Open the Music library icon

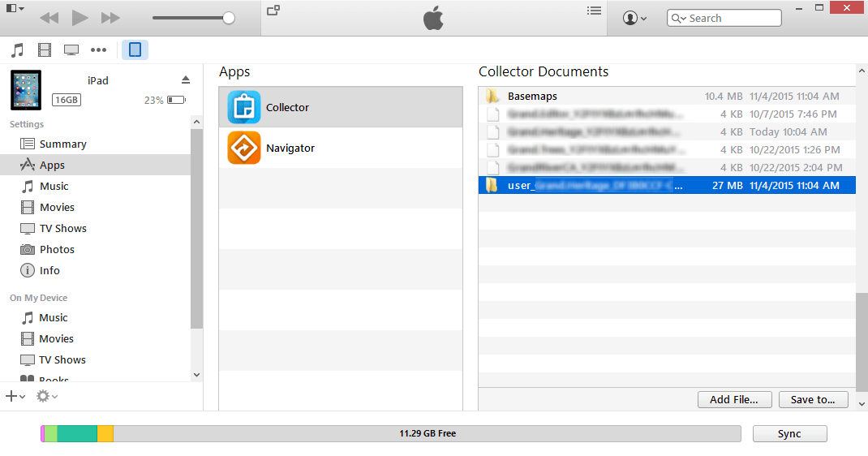tap(18, 49)
